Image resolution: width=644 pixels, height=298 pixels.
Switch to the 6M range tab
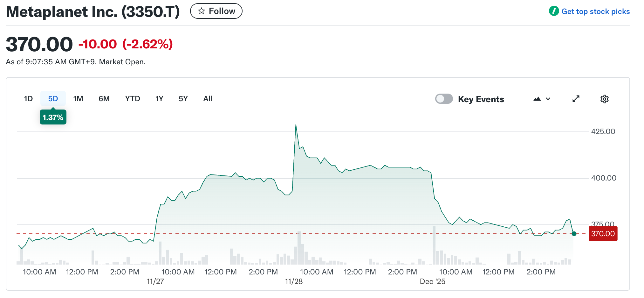coord(104,99)
